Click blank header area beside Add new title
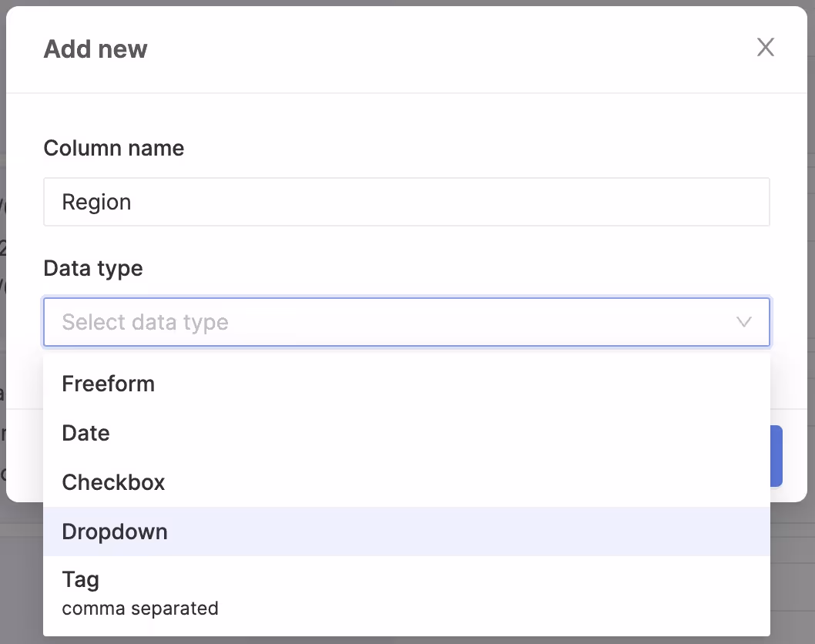The width and height of the screenshot is (815, 644). click(x=447, y=49)
